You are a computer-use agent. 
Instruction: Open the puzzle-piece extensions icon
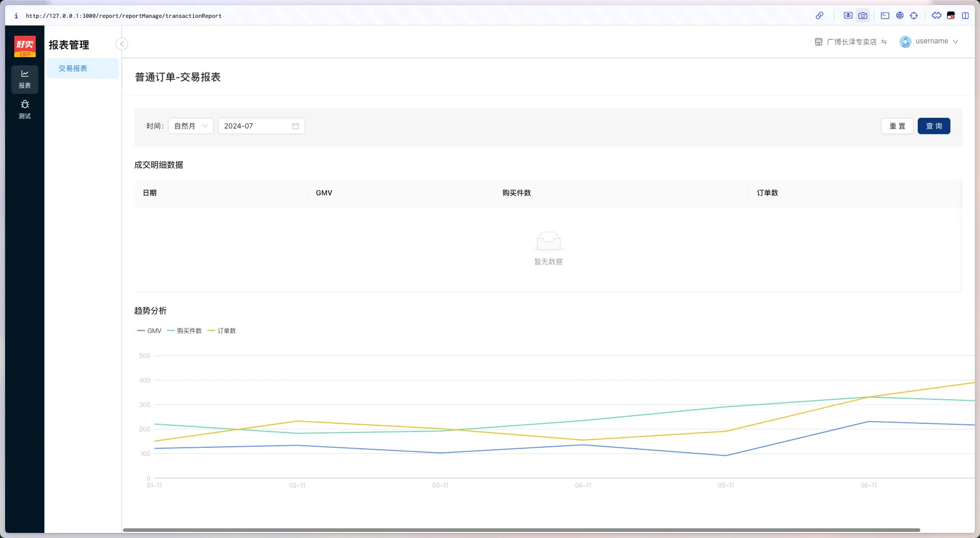pos(936,15)
